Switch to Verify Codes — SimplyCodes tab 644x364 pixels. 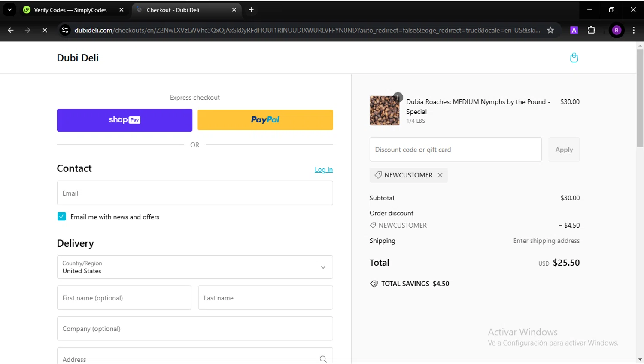pyautogui.click(x=74, y=10)
